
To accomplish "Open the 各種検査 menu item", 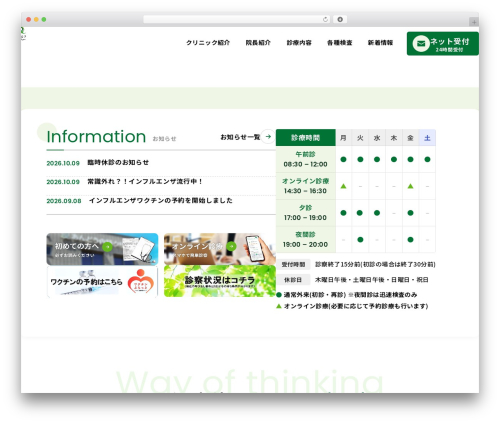I will (x=340, y=43).
